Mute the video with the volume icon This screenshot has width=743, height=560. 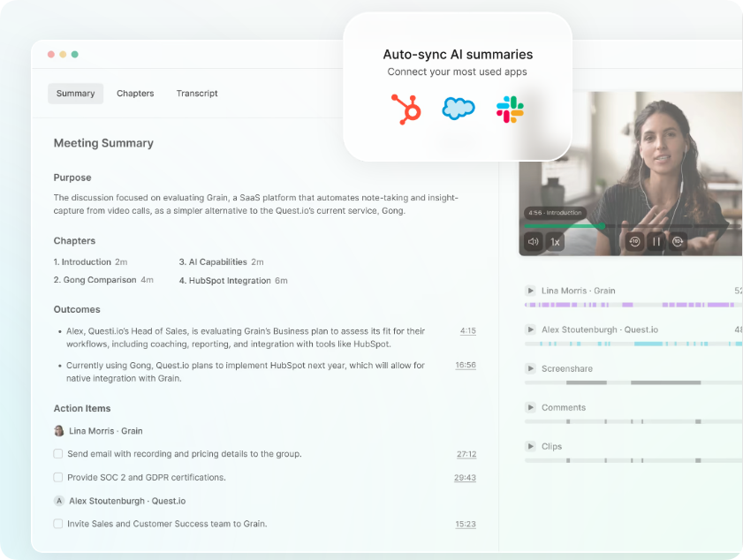533,242
